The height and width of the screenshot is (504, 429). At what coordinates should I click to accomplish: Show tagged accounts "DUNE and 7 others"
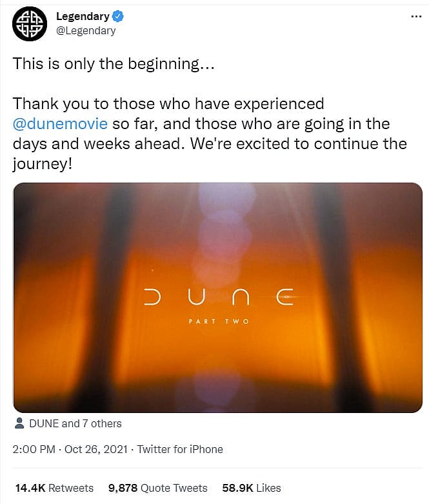coord(75,424)
